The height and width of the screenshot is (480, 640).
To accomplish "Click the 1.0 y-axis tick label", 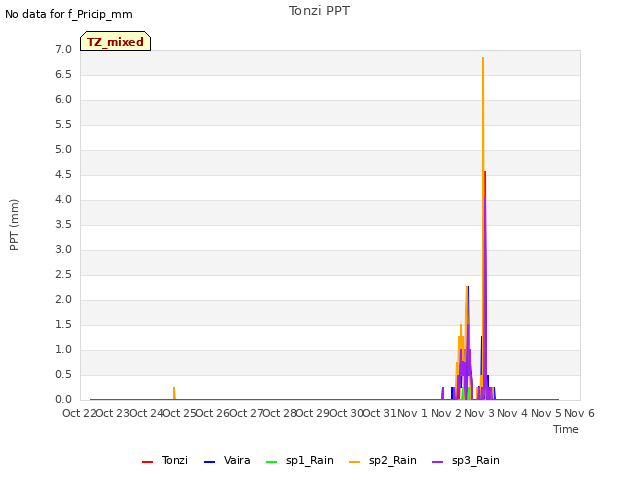I will pyautogui.click(x=63, y=349).
